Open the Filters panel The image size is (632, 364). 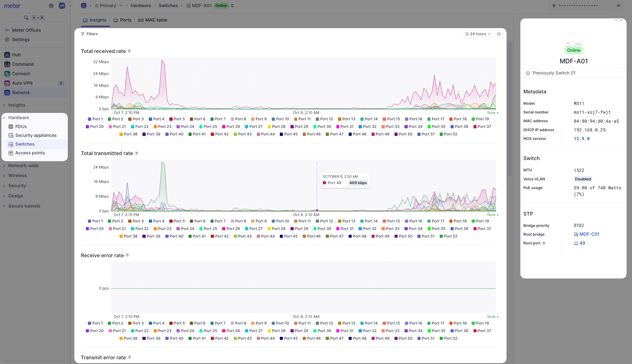coord(90,34)
